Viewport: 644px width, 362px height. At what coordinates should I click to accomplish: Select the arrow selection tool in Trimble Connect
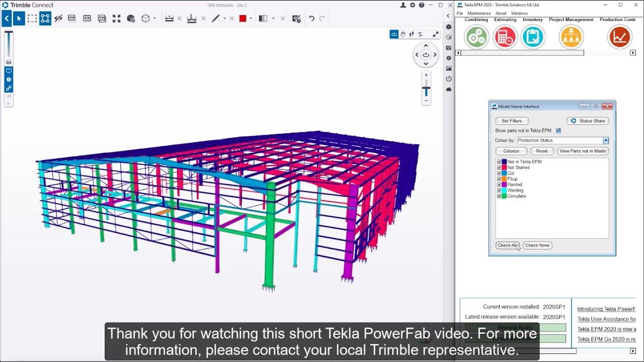coord(20,18)
